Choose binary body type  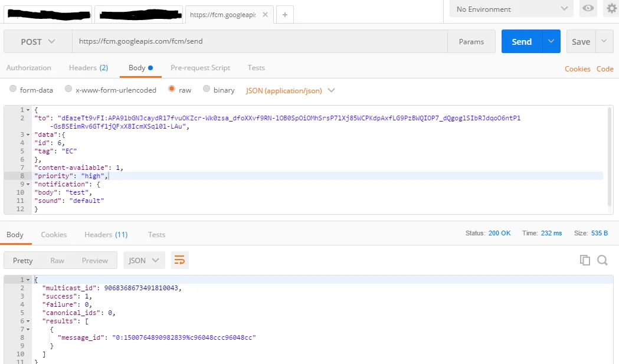tap(207, 90)
